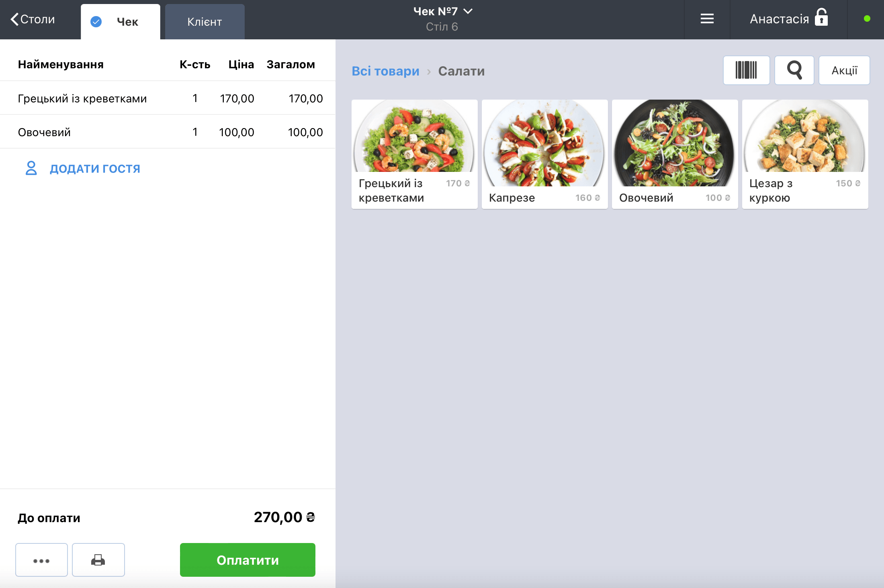The height and width of the screenshot is (588, 884).
Task: Switch to the Клієнт tab
Action: (205, 22)
